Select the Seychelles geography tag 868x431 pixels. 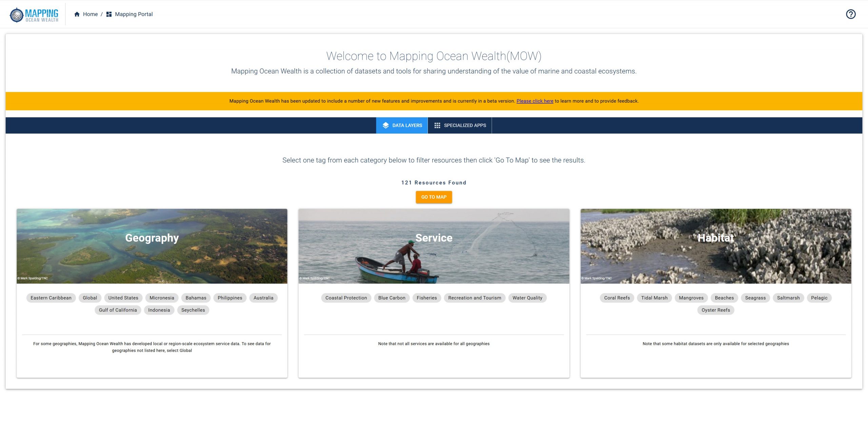point(193,310)
